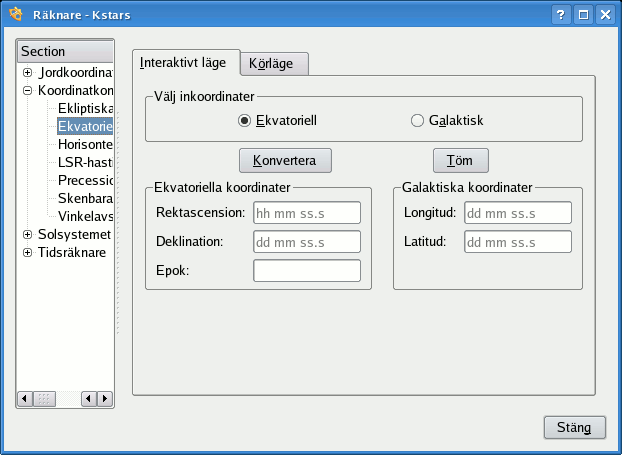
Task: Click the Rektascension input field
Action: [306, 213]
